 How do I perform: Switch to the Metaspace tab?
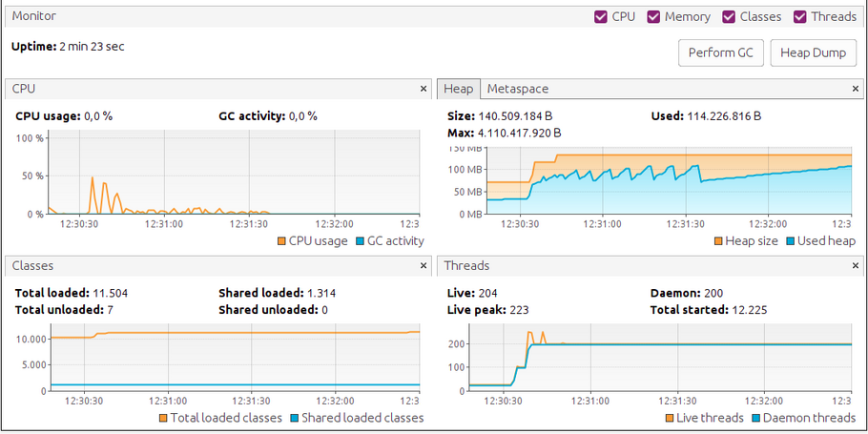(x=518, y=89)
